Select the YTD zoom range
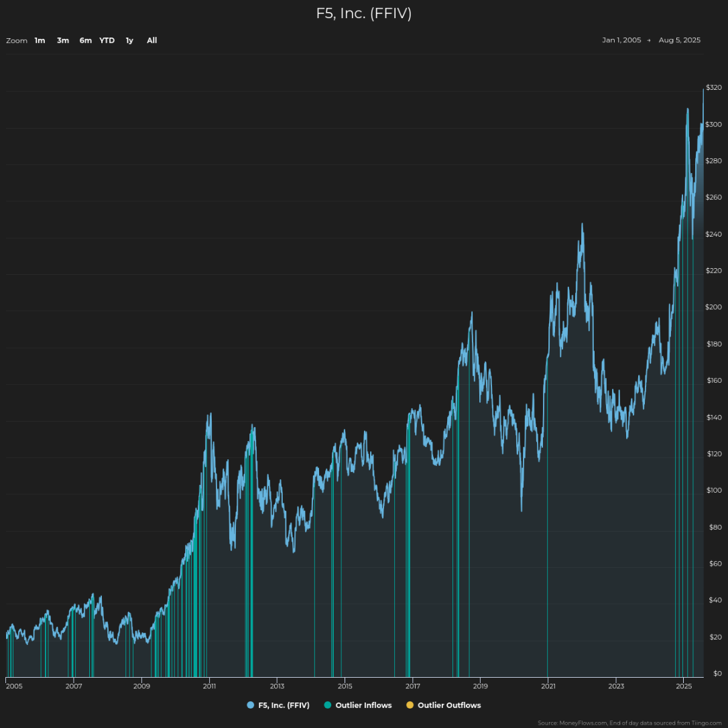Viewport: 728px width, 728px height. click(x=107, y=40)
